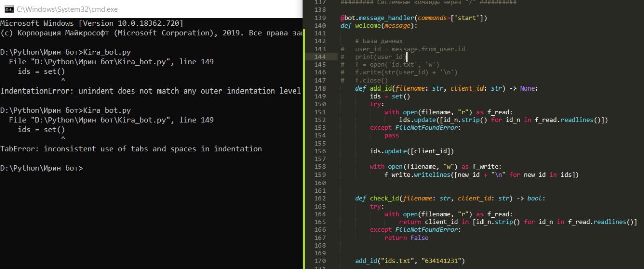This screenshot has height=269, width=644.
Task: Click the return False line
Action: 407,238
